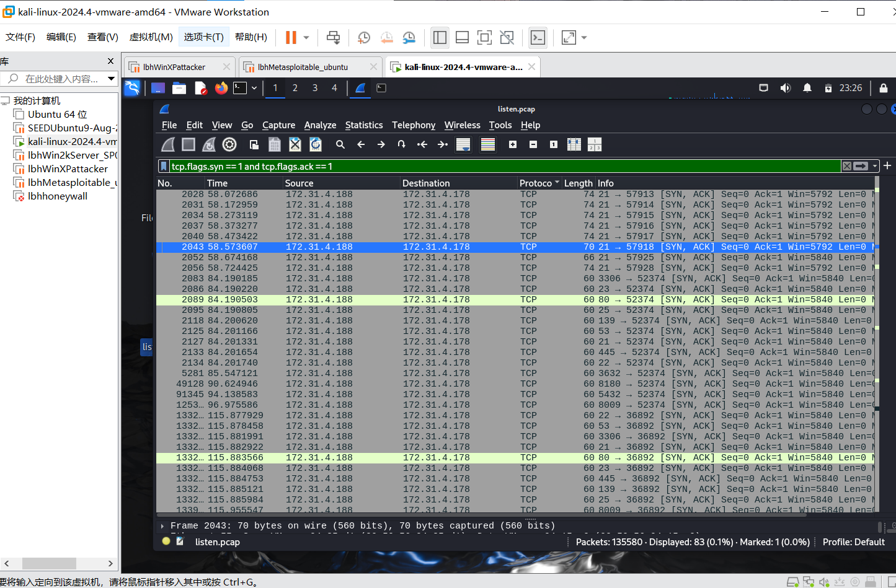The image size is (896, 588).
Task: Launch Firefox from the Kali panel
Action: pos(221,88)
